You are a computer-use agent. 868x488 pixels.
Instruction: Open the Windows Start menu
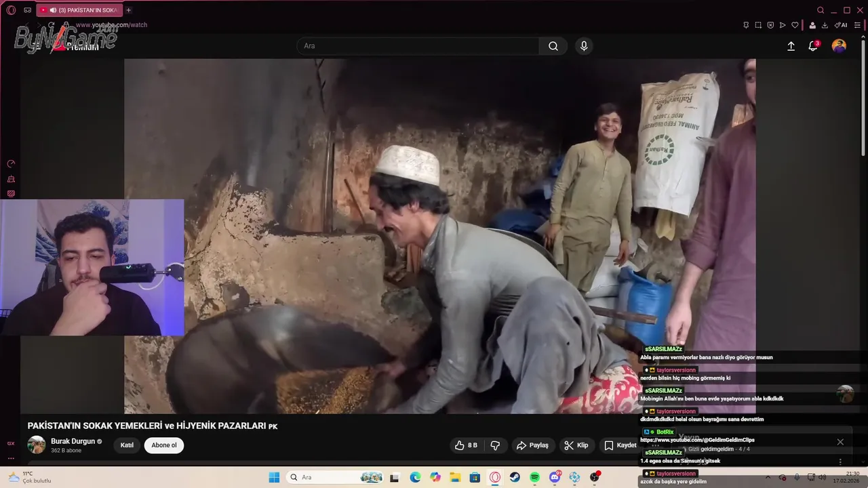[x=274, y=477]
